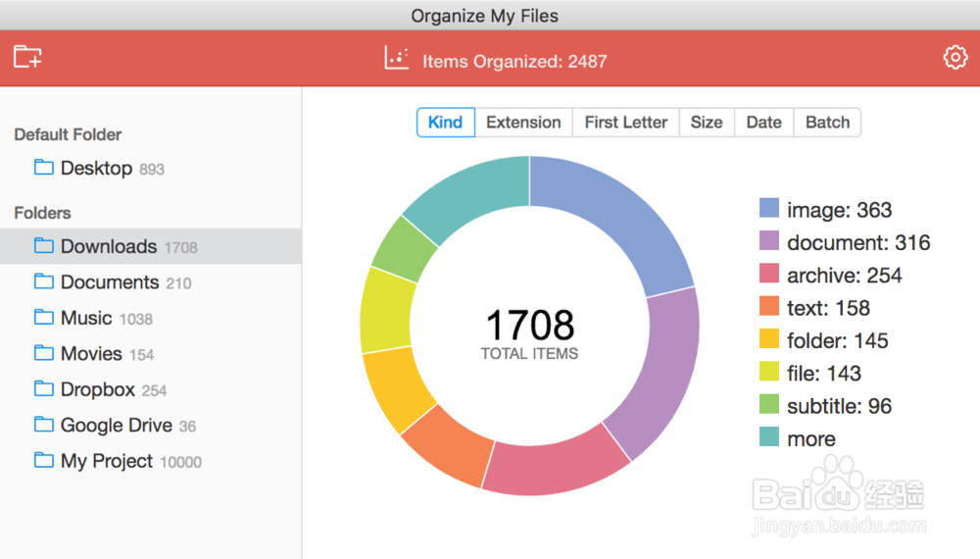Switch to the Extension tab
The height and width of the screenshot is (559, 980).
point(523,122)
